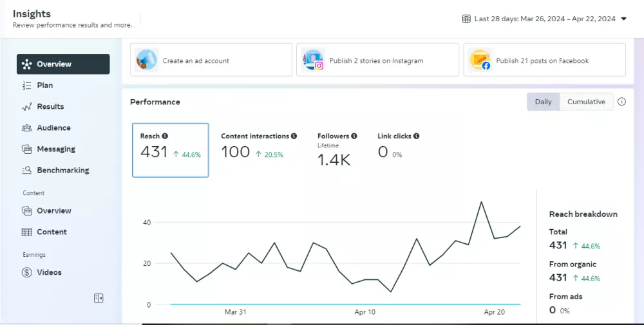Viewport: 644px width, 325px height.
Task: Click the Messaging chat icon
Action: tap(26, 149)
